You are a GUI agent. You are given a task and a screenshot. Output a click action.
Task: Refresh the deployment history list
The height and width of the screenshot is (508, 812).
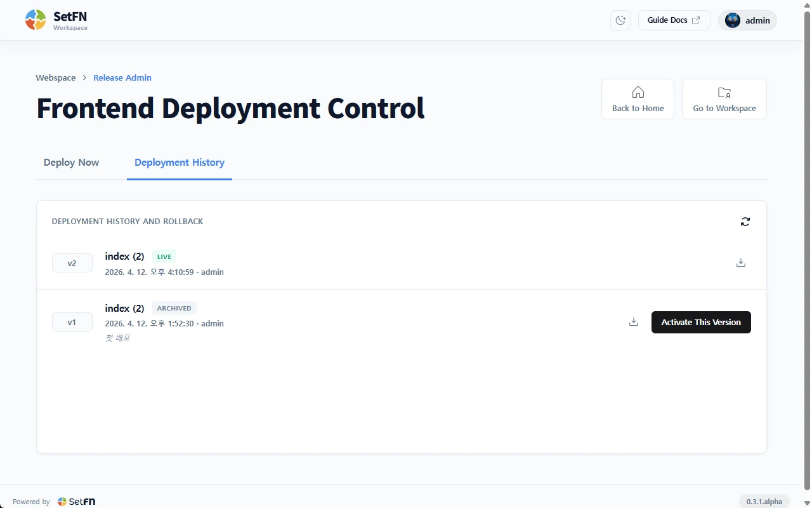click(x=745, y=222)
